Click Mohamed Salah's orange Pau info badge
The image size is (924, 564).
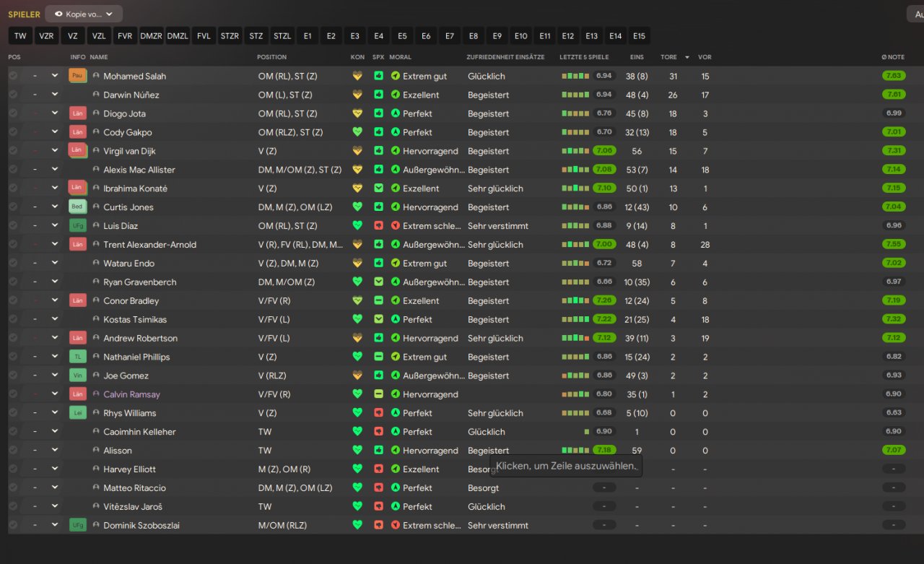pos(77,76)
